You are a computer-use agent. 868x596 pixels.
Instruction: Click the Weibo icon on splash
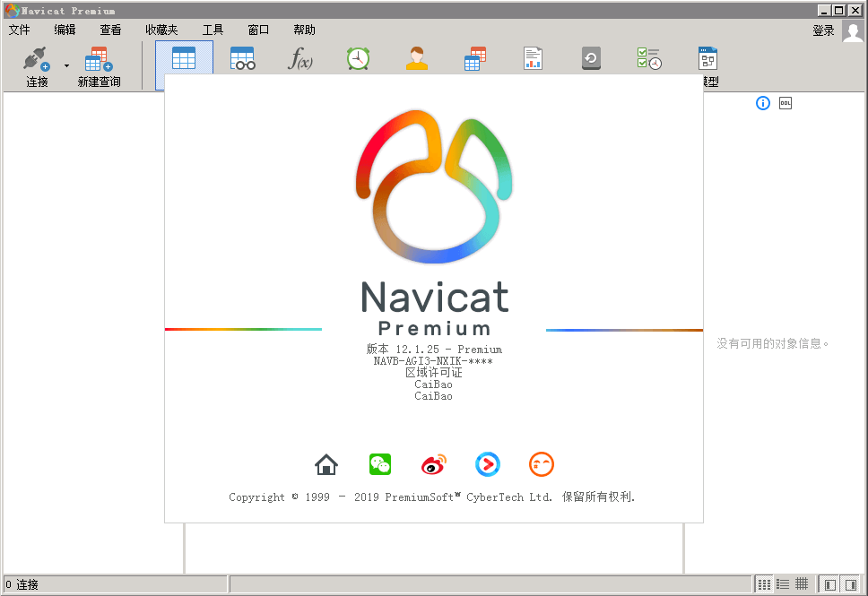click(433, 464)
